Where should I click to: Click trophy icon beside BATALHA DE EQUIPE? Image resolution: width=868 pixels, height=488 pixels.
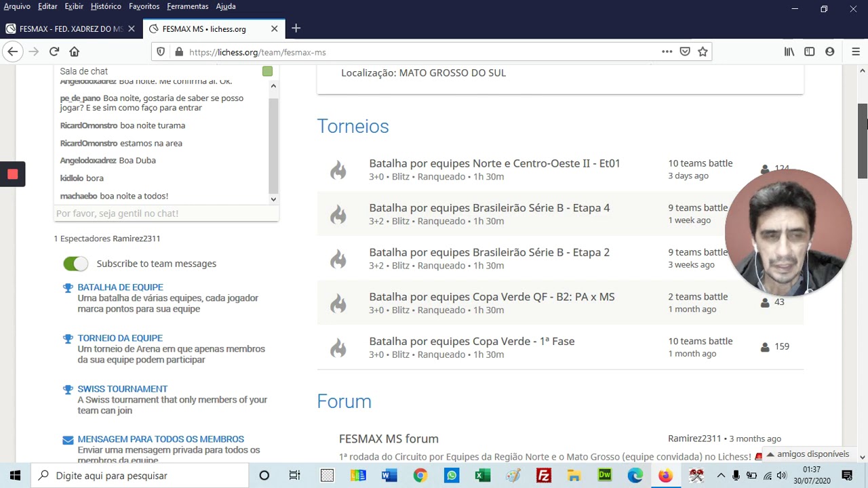pos(68,288)
